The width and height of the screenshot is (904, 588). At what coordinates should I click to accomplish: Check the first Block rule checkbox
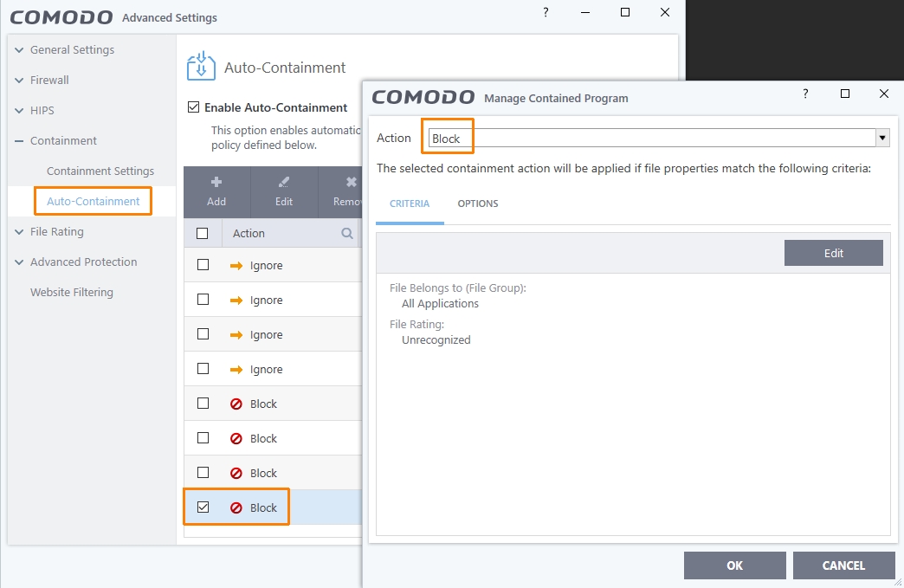tap(203, 403)
